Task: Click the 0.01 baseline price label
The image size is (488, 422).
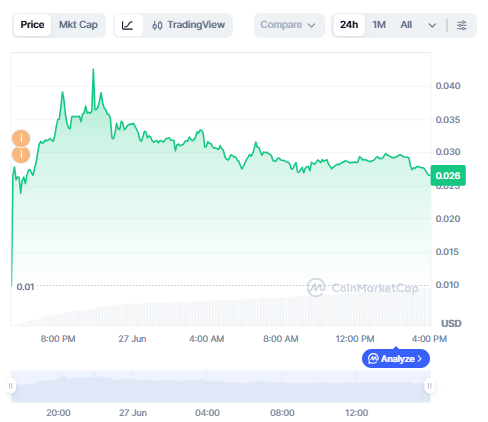Action: [x=25, y=287]
